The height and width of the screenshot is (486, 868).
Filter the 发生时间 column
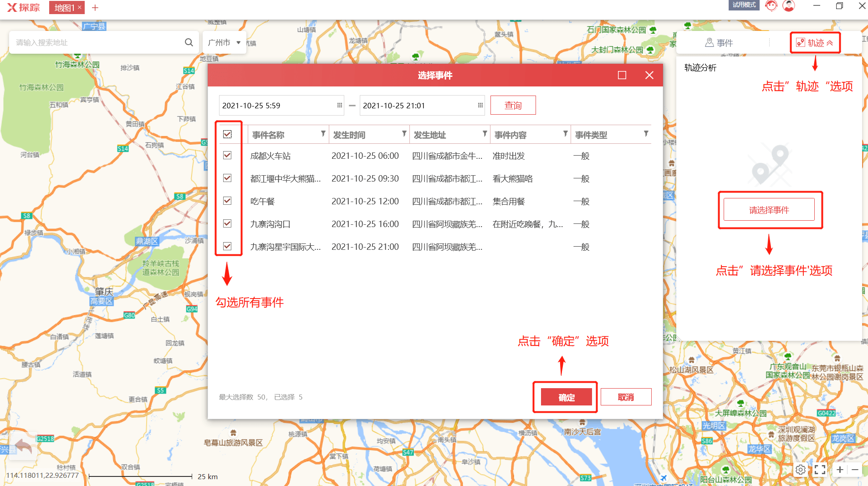404,134
